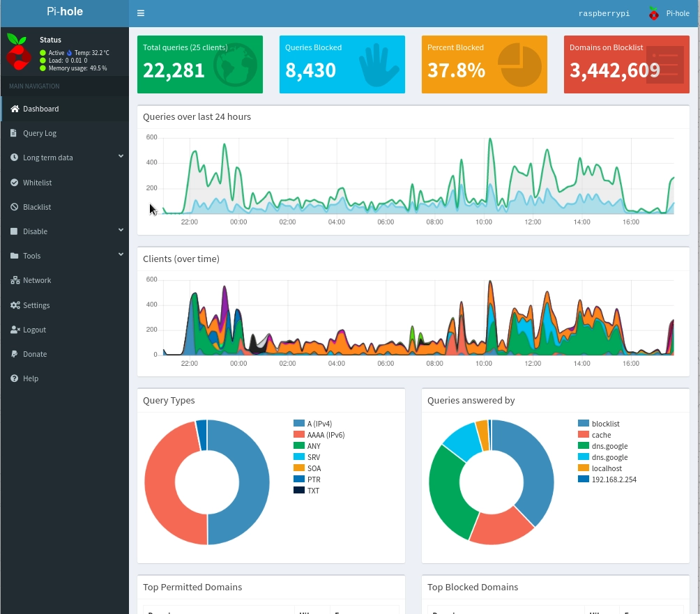Expand the Long term data submenu
Screen dimensions: 700x614
(x=121, y=158)
